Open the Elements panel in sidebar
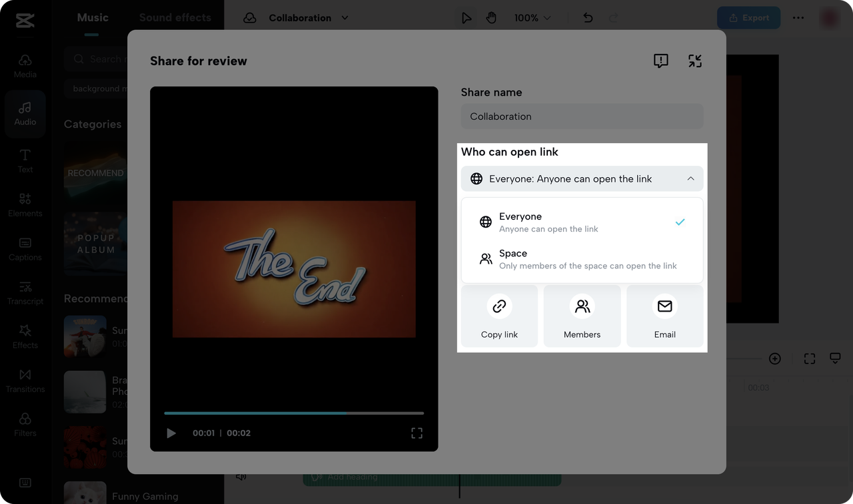853x504 pixels. [x=25, y=205]
